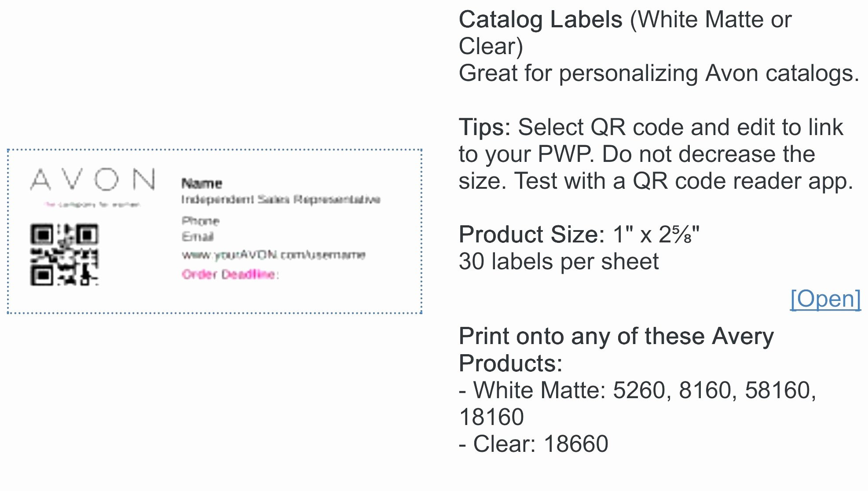This screenshot has width=868, height=491.
Task: Click the Do not decrease the size text
Action: click(708, 155)
